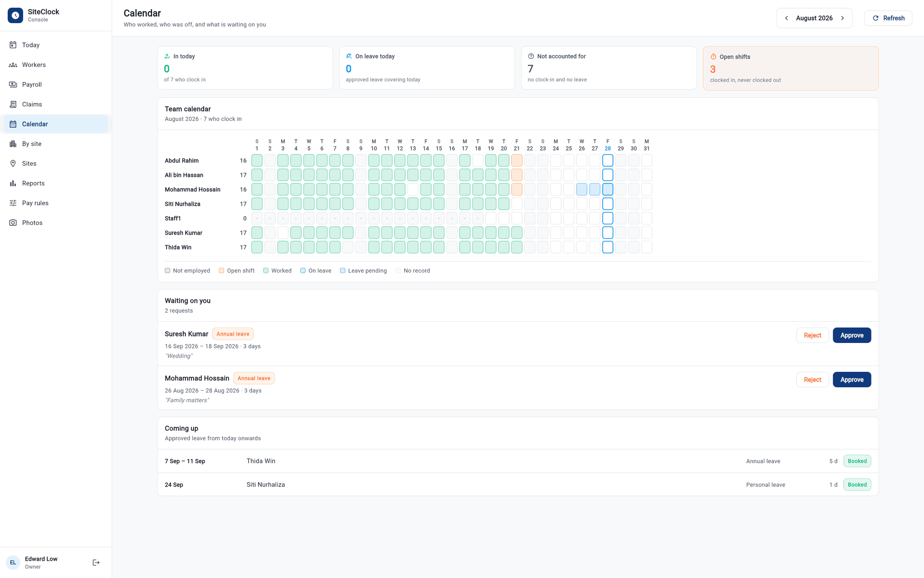
Task: Click Staff1's cell for day 28
Action: click(608, 218)
